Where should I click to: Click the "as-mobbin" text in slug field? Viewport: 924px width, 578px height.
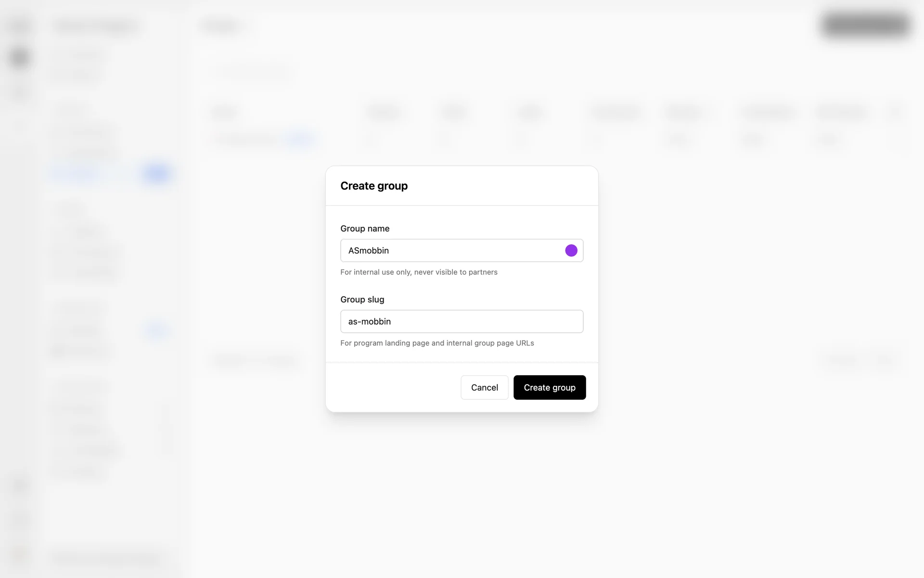click(x=369, y=321)
